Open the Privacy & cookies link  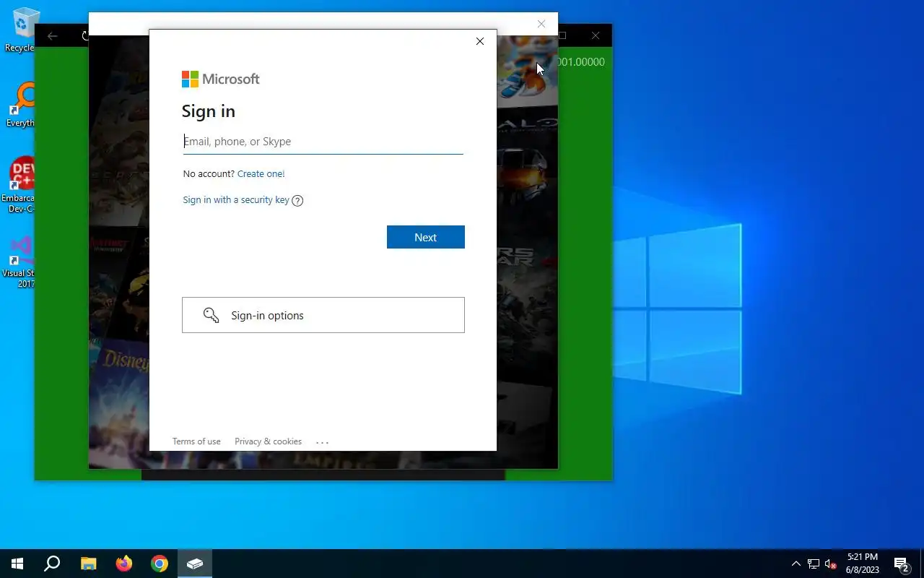(268, 441)
